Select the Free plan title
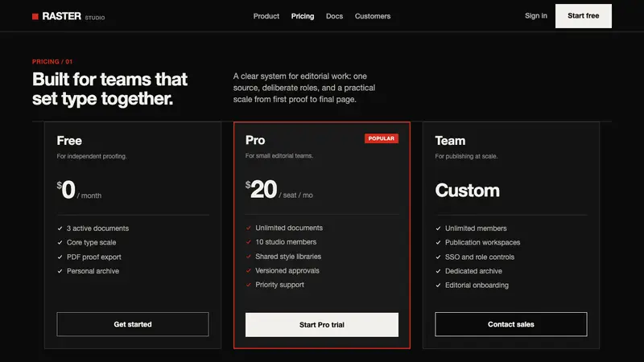 (x=69, y=141)
